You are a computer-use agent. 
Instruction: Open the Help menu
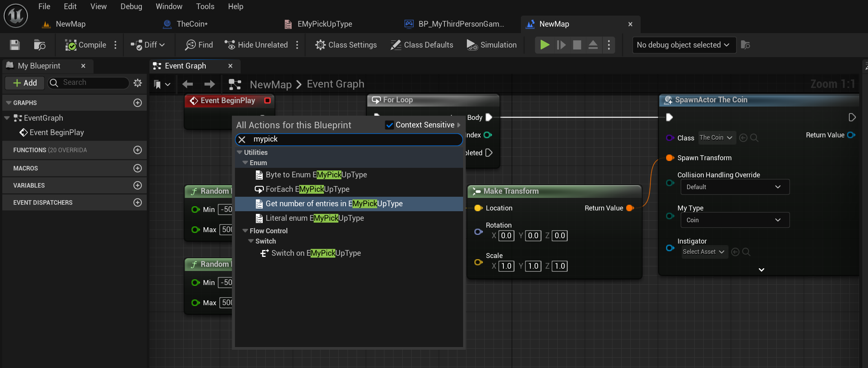(x=235, y=6)
